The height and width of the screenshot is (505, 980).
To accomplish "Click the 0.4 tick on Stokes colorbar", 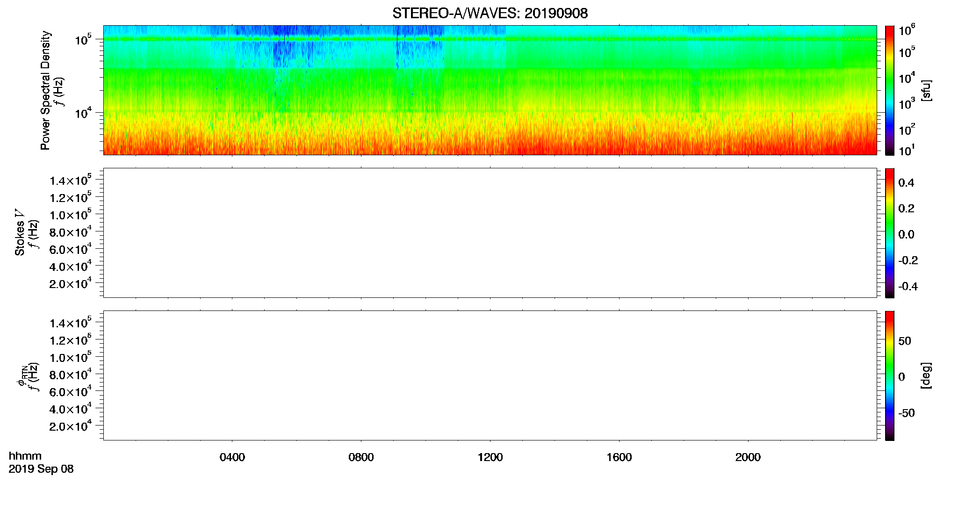I will 906,183.
